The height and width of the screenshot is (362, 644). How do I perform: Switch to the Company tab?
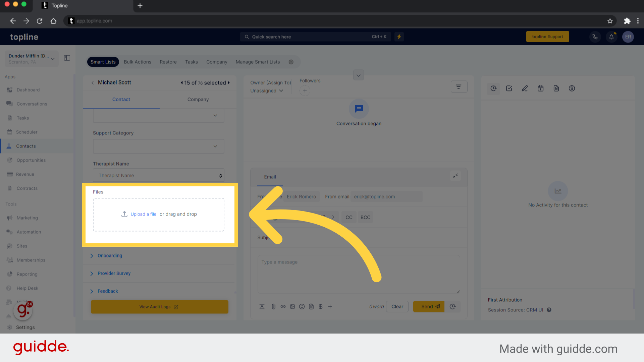click(x=198, y=100)
